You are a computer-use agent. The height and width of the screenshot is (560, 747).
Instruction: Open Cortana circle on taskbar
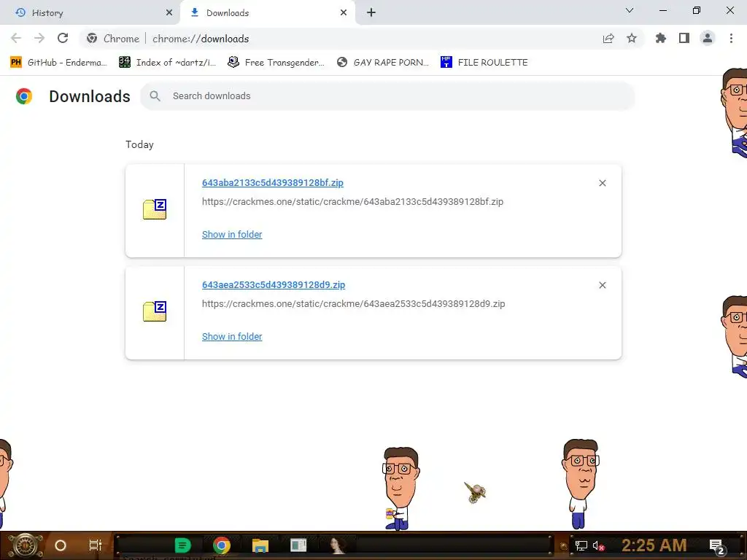(x=61, y=545)
